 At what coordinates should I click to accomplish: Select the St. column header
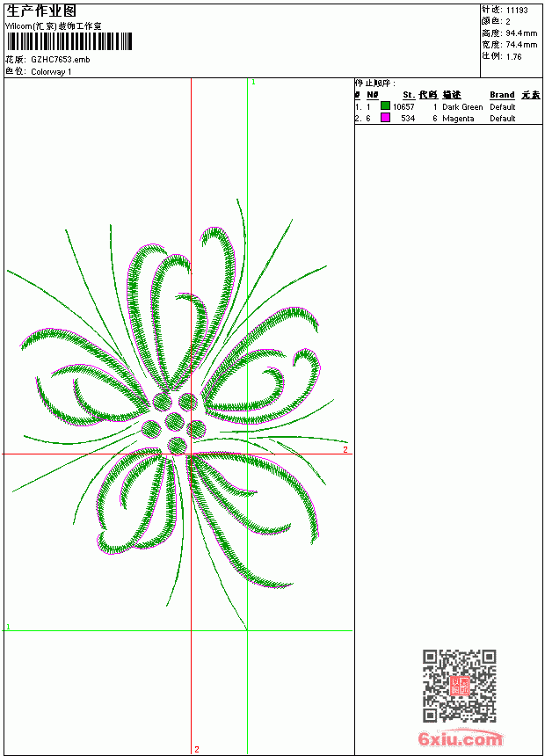409,95
